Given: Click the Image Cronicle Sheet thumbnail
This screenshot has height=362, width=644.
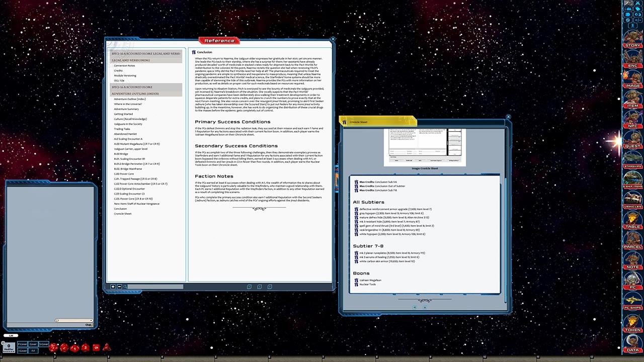Looking at the screenshot, I should click(x=424, y=146).
